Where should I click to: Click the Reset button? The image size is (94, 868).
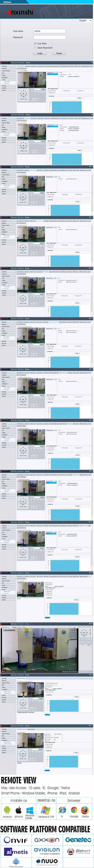59,53
